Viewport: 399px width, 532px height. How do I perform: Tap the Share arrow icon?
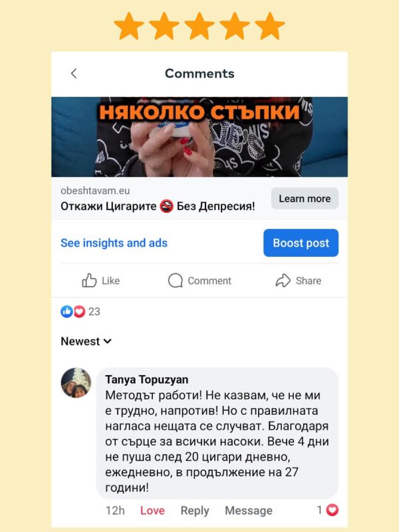tap(283, 281)
